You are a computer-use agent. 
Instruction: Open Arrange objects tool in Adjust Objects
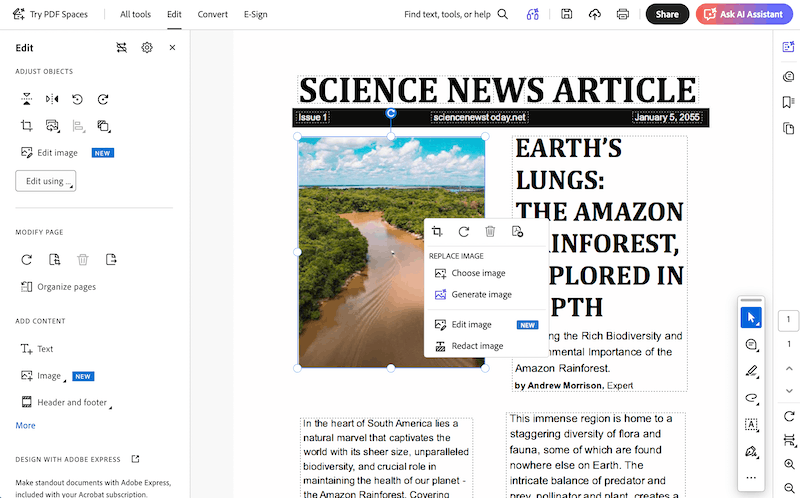[x=104, y=126]
